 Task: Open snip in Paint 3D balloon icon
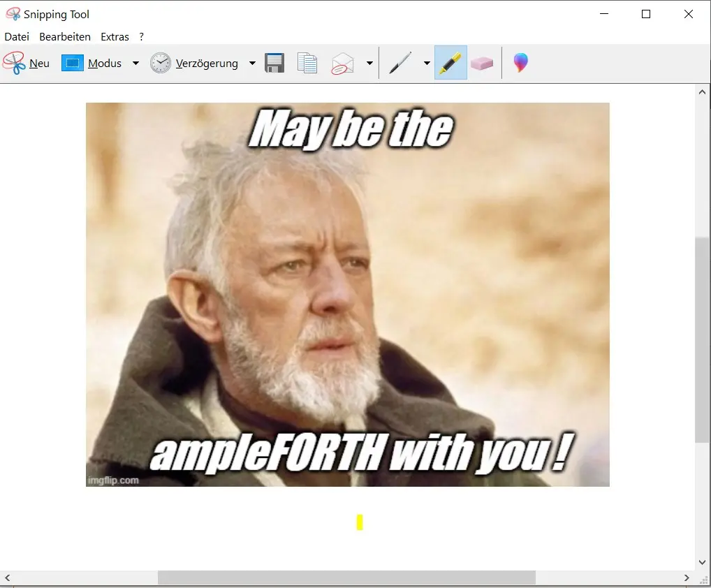point(520,63)
